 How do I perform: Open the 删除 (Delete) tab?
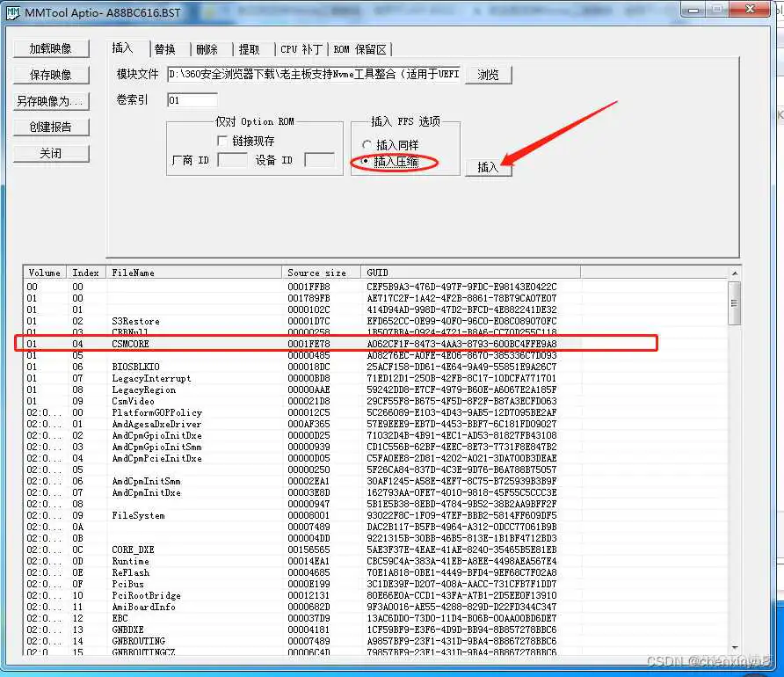tap(208, 49)
